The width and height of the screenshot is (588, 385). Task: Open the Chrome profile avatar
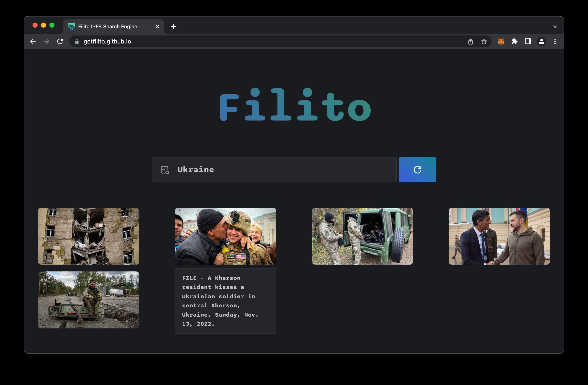pos(541,42)
